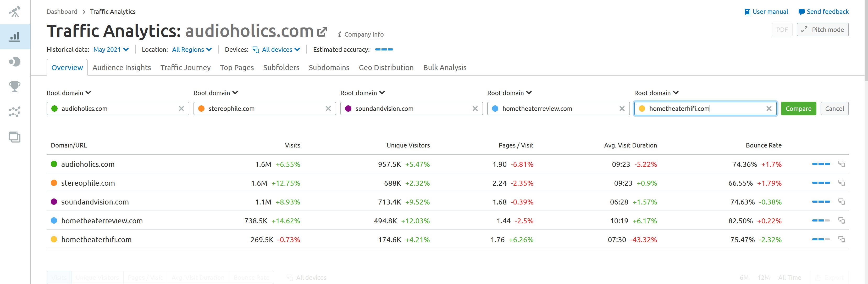Click the stacked windows sidebar icon

coord(15,137)
